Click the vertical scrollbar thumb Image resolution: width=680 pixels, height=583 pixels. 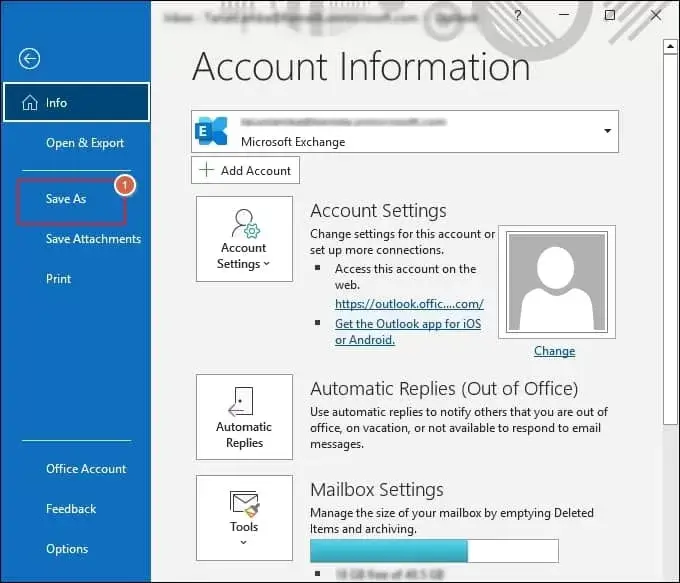(x=670, y=239)
